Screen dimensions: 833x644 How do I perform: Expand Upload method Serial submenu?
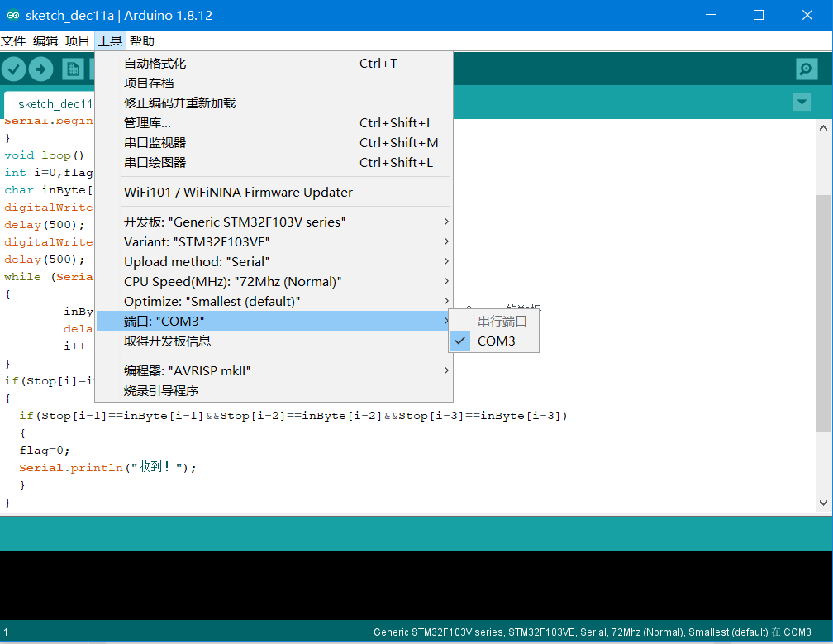pos(274,261)
